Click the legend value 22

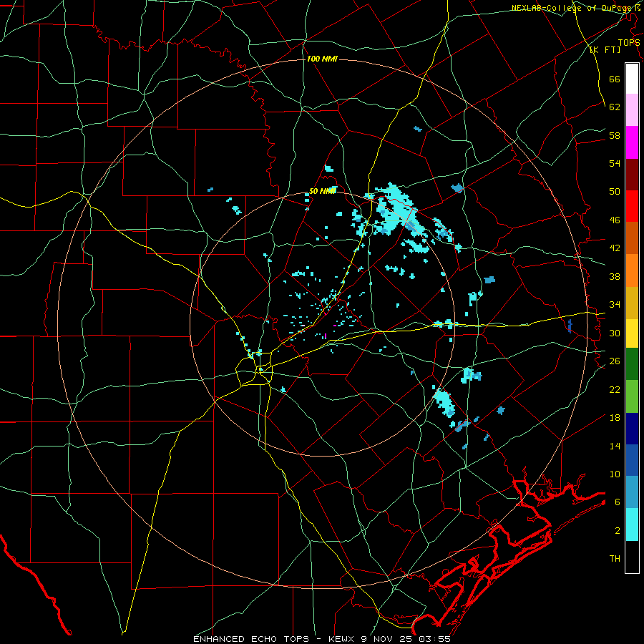[615, 389]
